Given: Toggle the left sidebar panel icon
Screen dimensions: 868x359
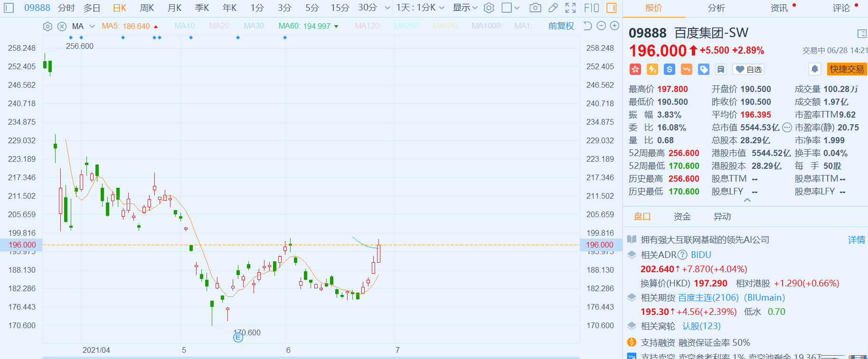Looking at the screenshot, I should coord(9,8).
